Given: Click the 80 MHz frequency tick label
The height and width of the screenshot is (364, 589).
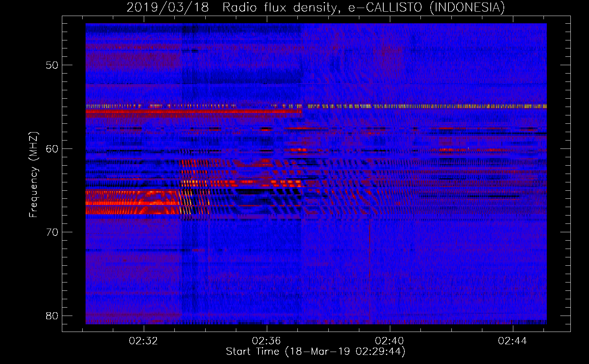Looking at the screenshot, I should pos(52,316).
